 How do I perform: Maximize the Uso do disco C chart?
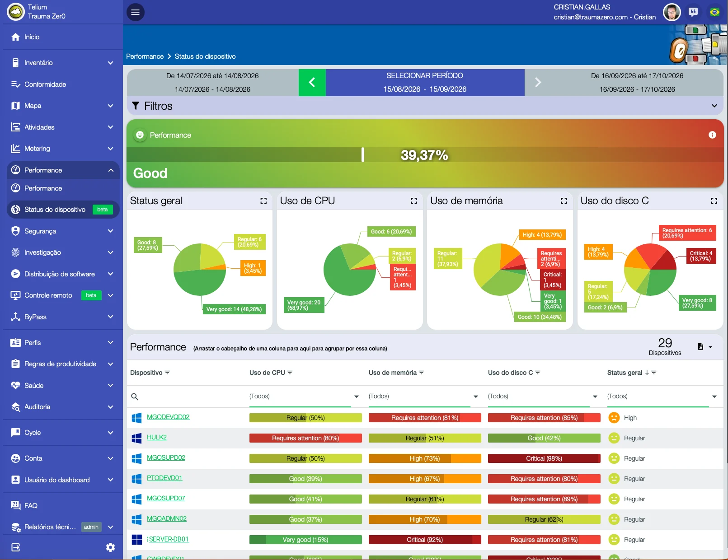click(714, 201)
